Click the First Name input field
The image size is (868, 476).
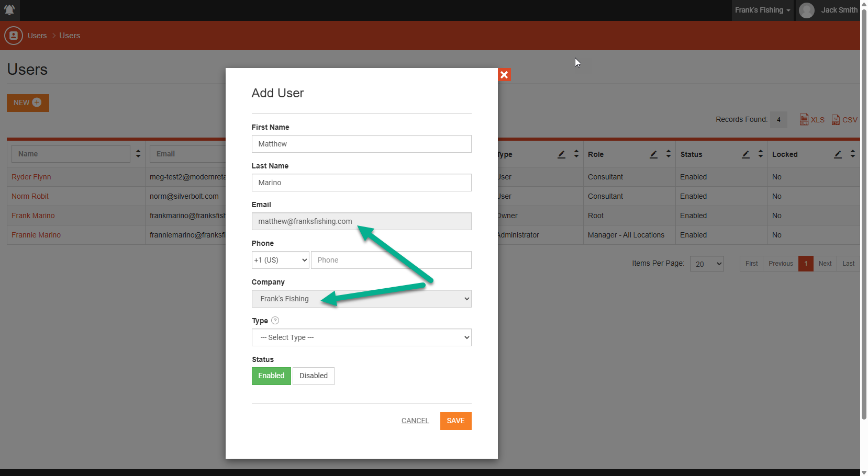click(x=362, y=144)
